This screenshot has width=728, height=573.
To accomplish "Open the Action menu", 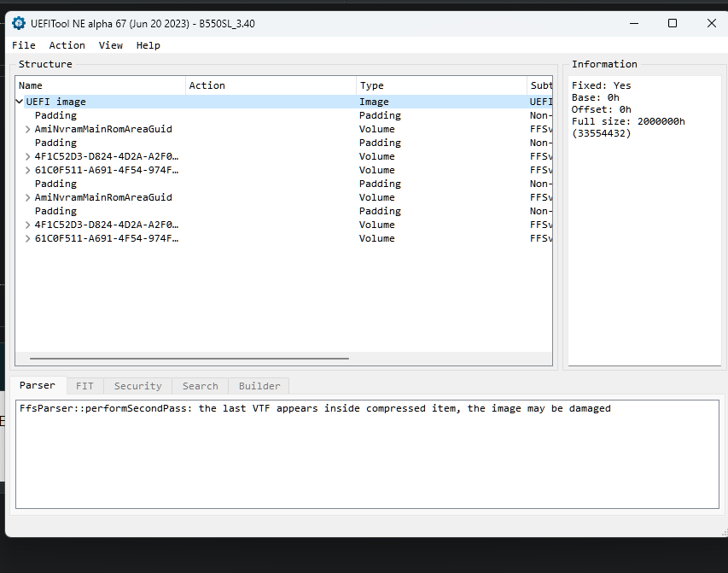I will click(67, 45).
